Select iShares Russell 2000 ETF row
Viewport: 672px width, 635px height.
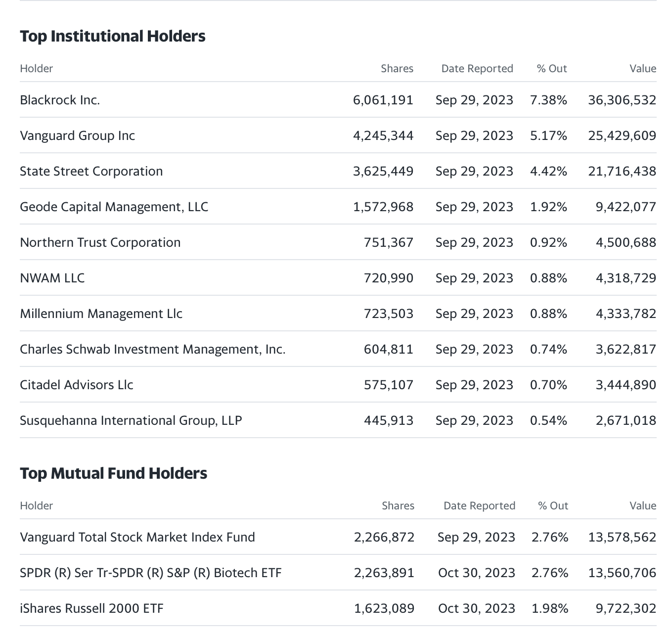(x=338, y=608)
